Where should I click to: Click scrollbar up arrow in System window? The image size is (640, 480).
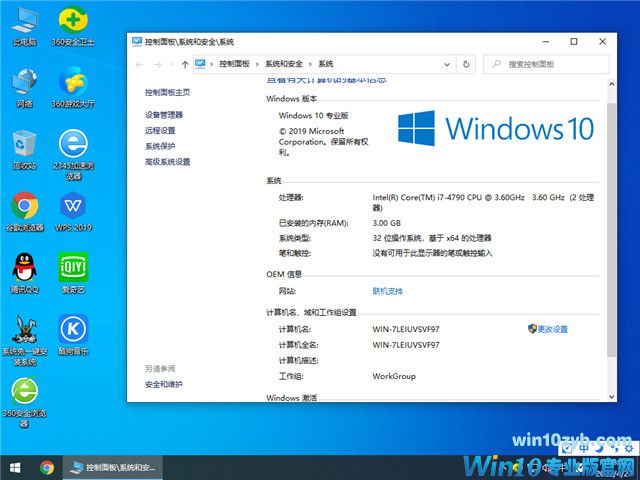[x=611, y=84]
